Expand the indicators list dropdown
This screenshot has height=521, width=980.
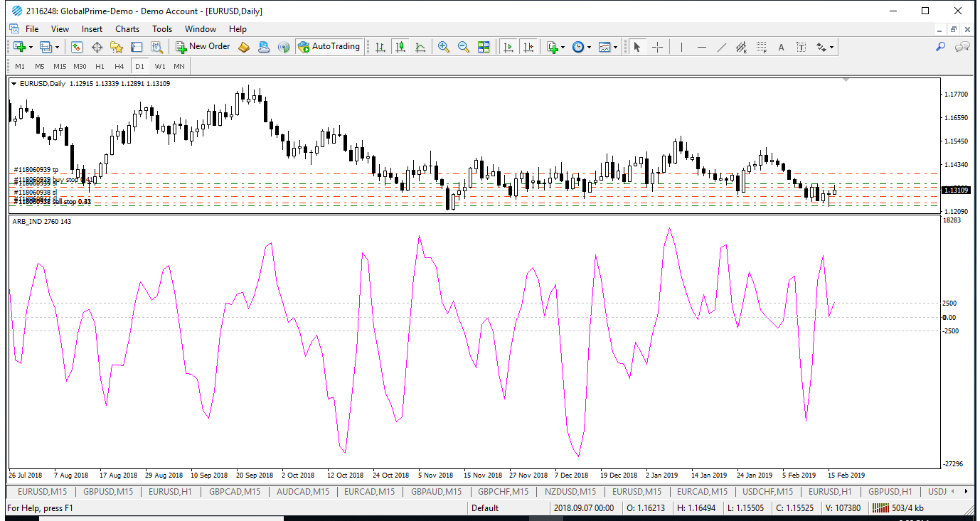tap(563, 47)
